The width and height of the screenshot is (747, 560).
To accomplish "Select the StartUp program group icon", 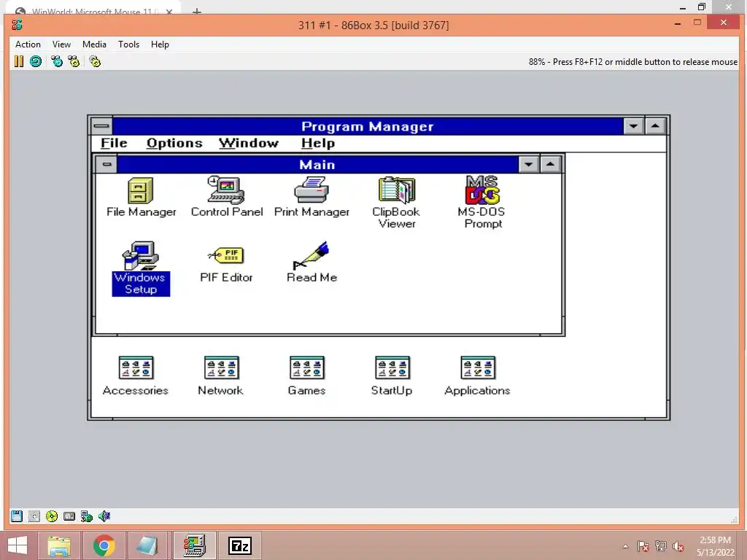I will (392, 376).
